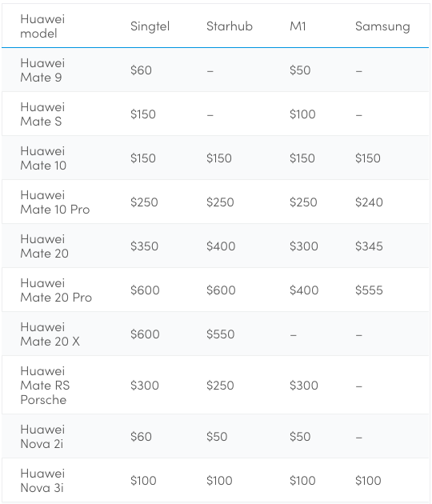432x504 pixels.
Task: Select the $550 Starhub price for Mate 20 X
Action: [x=221, y=334]
